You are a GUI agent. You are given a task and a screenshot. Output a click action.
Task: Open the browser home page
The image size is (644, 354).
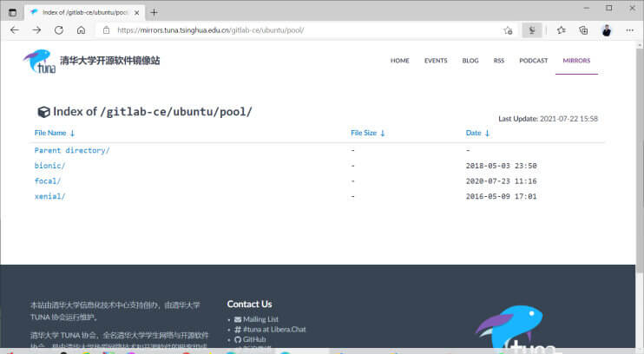tap(81, 30)
